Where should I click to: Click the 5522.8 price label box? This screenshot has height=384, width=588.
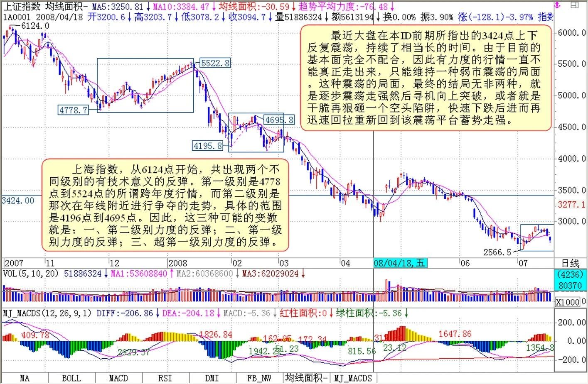[215, 63]
